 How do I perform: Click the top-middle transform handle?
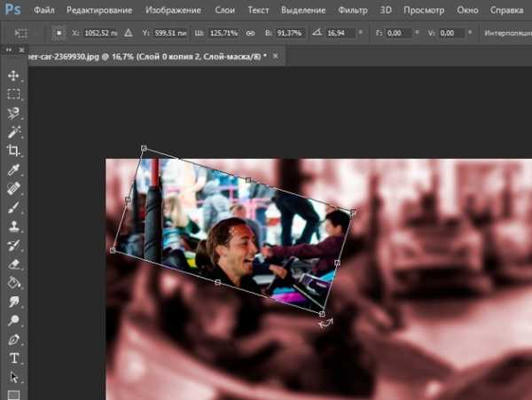[248, 180]
